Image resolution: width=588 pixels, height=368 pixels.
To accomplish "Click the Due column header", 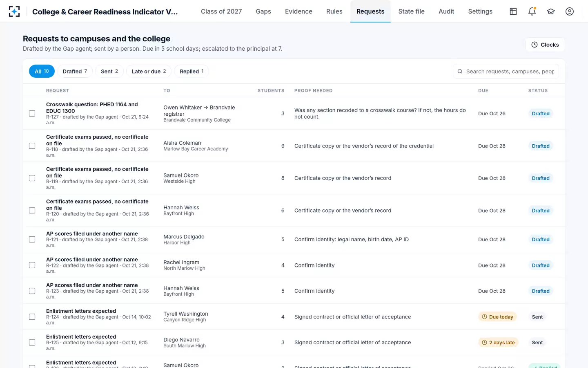I will pos(483,91).
